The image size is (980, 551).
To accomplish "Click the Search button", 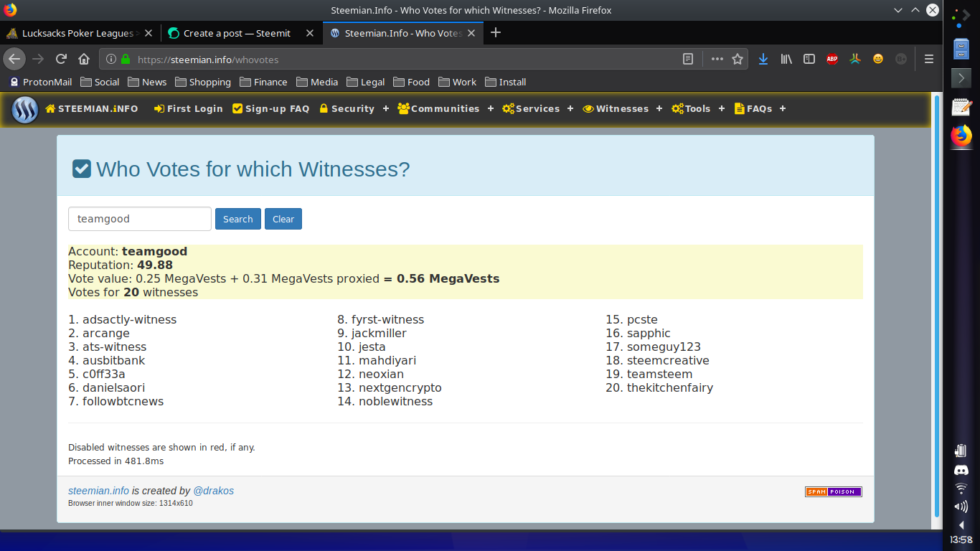I will pyautogui.click(x=237, y=219).
